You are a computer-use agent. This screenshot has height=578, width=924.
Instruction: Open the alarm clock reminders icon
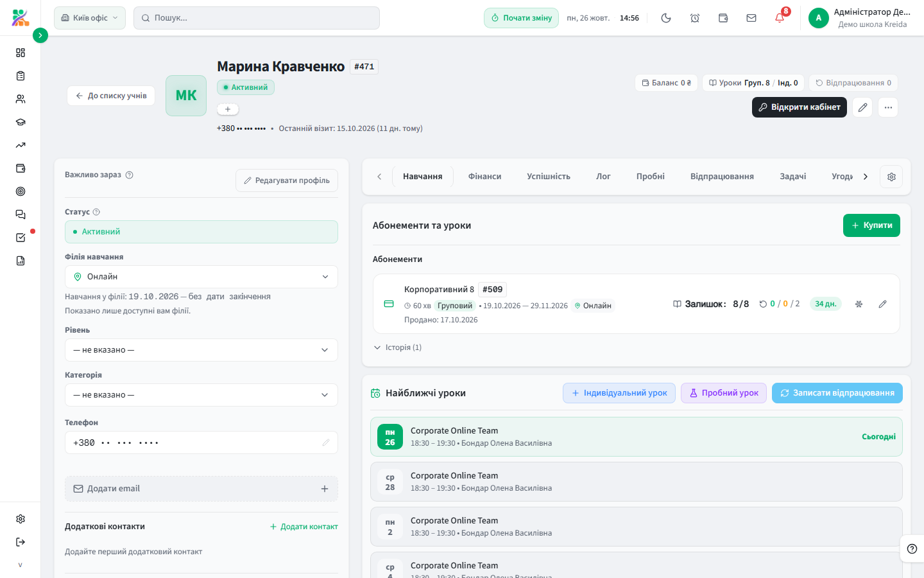695,18
